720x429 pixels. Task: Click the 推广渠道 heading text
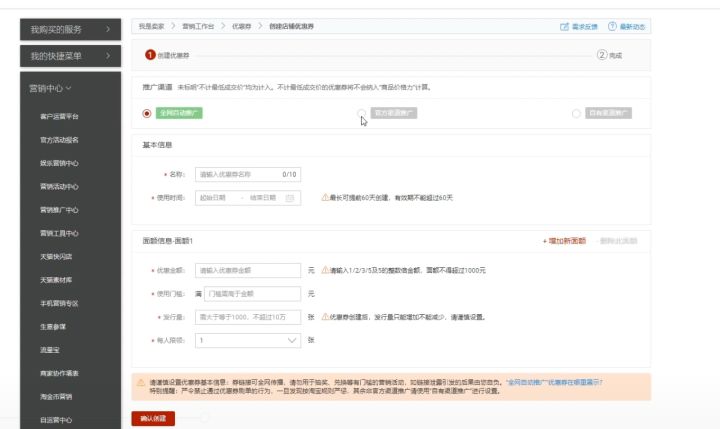coord(157,87)
